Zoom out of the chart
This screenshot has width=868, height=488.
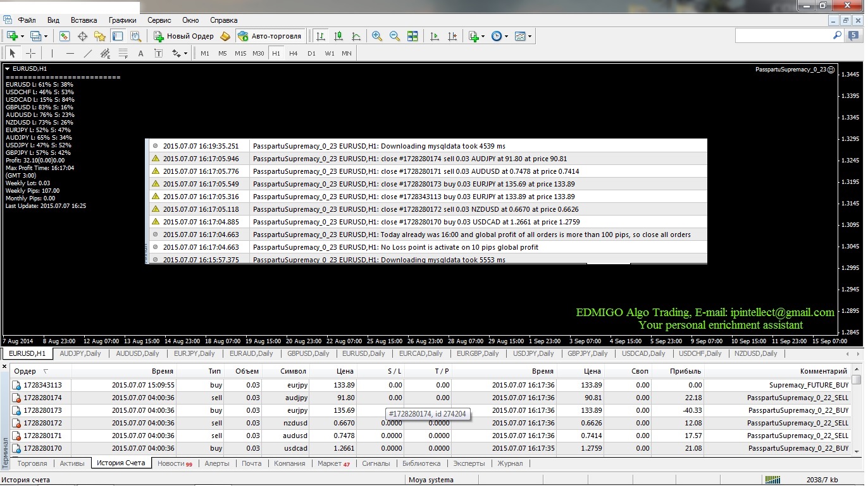point(395,36)
